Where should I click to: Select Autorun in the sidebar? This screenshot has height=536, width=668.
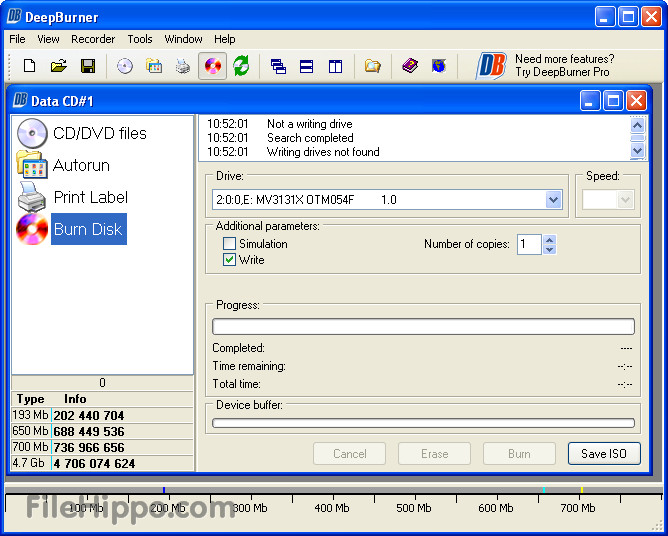point(81,165)
